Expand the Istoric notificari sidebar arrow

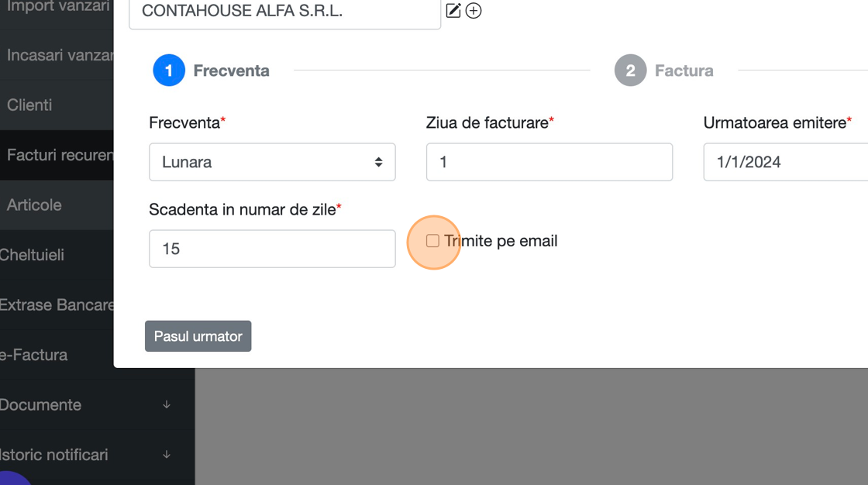(167, 455)
